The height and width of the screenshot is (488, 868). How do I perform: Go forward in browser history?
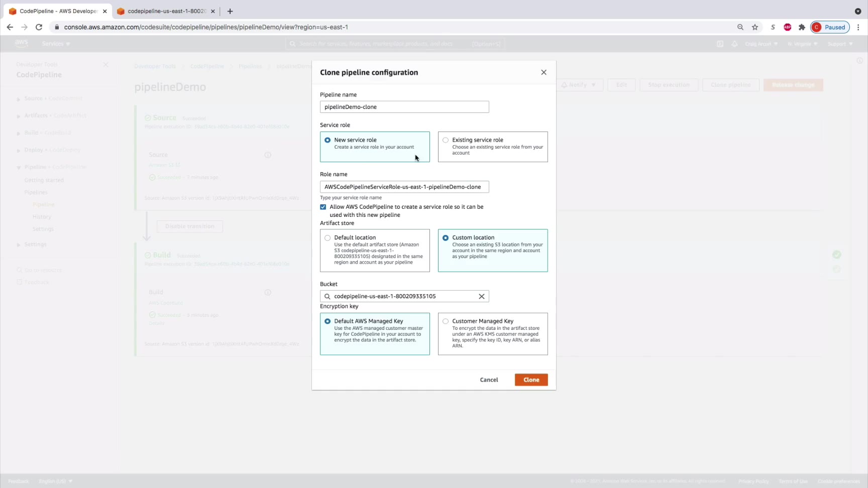pos(24,27)
